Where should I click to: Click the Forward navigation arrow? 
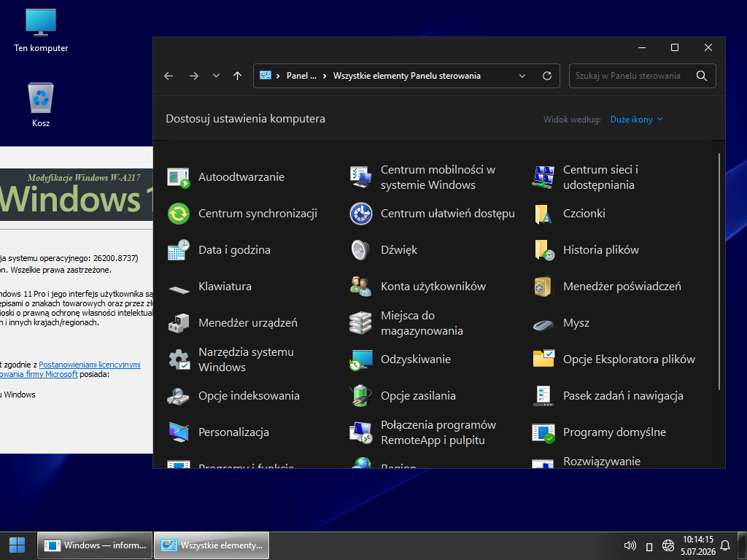pyautogui.click(x=194, y=76)
